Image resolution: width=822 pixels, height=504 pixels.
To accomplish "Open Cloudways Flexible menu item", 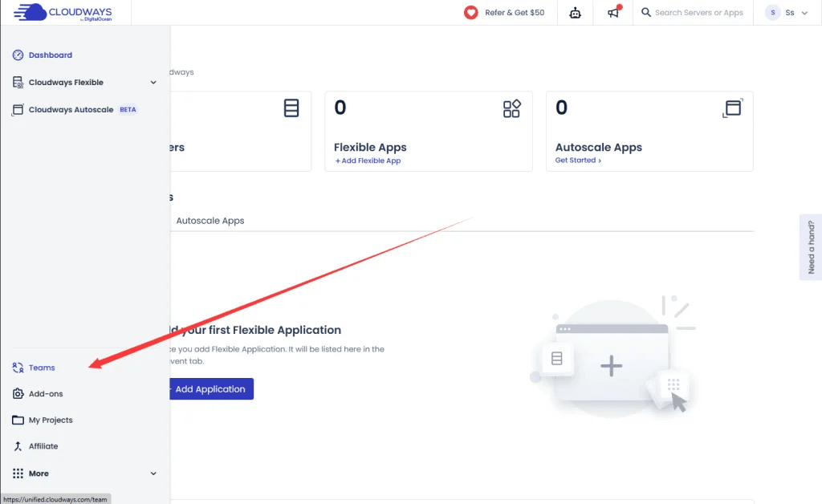I will (66, 82).
